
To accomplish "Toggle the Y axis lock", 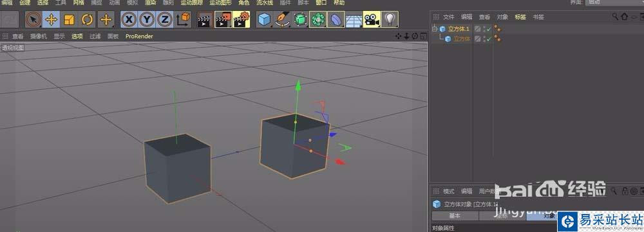I will [x=147, y=19].
